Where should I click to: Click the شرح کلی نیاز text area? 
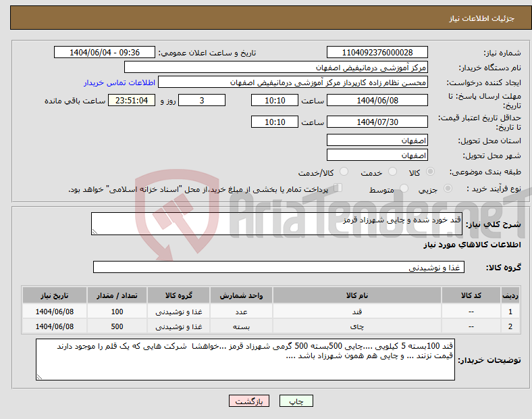click(277, 224)
